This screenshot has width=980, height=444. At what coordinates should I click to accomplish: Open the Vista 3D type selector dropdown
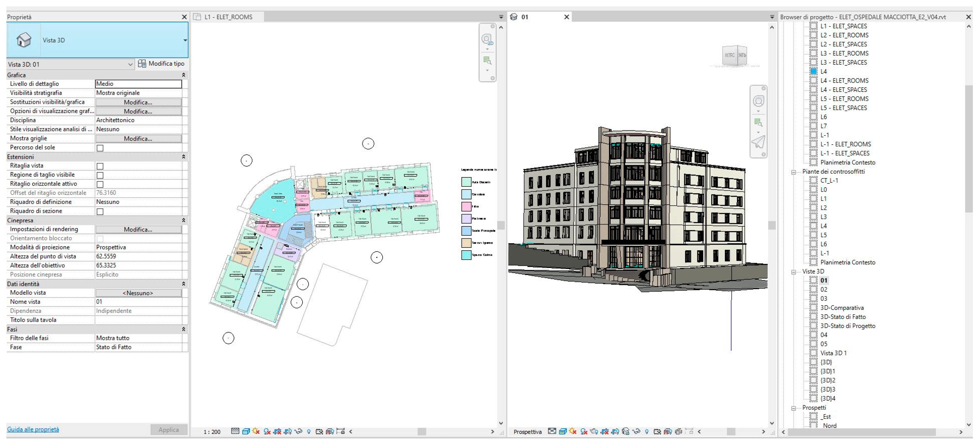point(185,40)
